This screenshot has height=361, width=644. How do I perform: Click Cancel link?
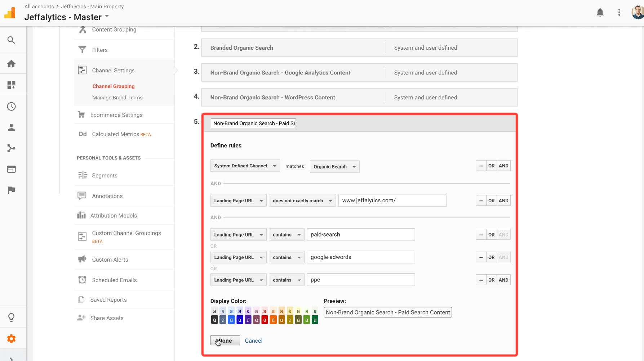click(x=253, y=340)
